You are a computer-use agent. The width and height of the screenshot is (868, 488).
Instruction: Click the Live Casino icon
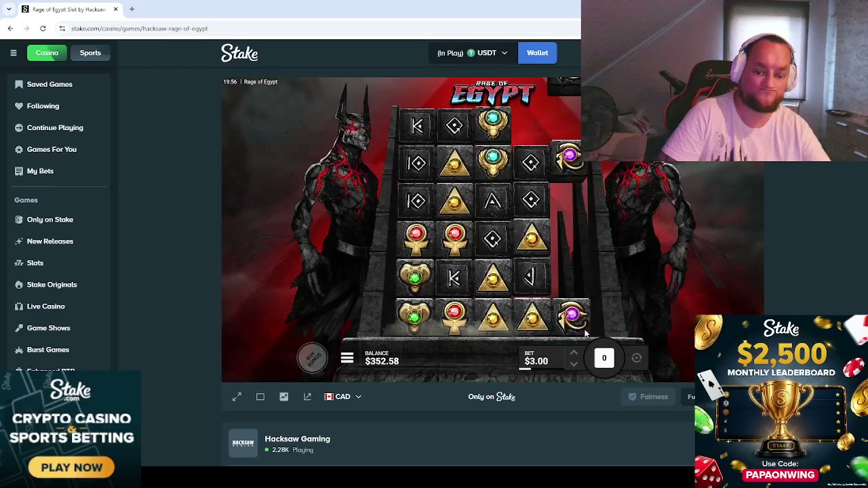(x=18, y=306)
